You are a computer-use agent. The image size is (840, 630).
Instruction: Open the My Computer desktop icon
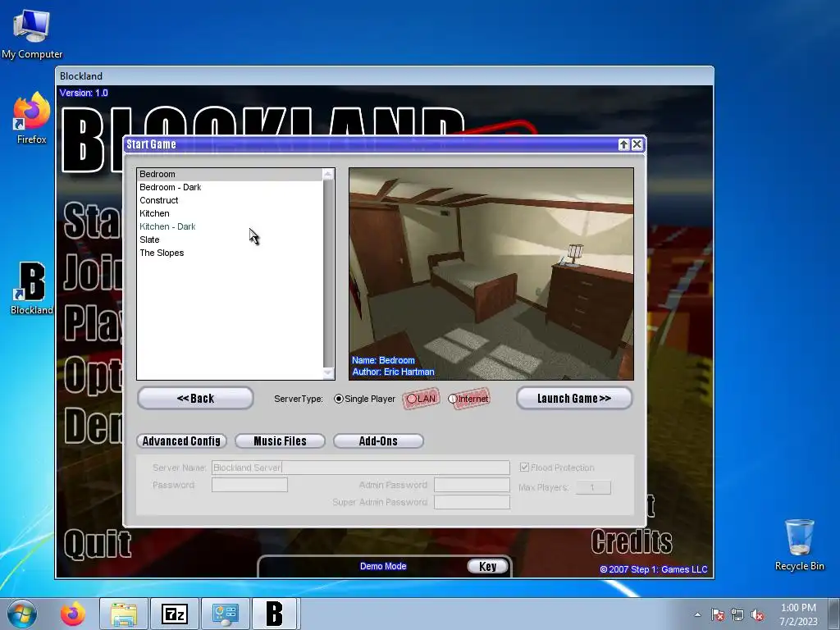[32, 33]
